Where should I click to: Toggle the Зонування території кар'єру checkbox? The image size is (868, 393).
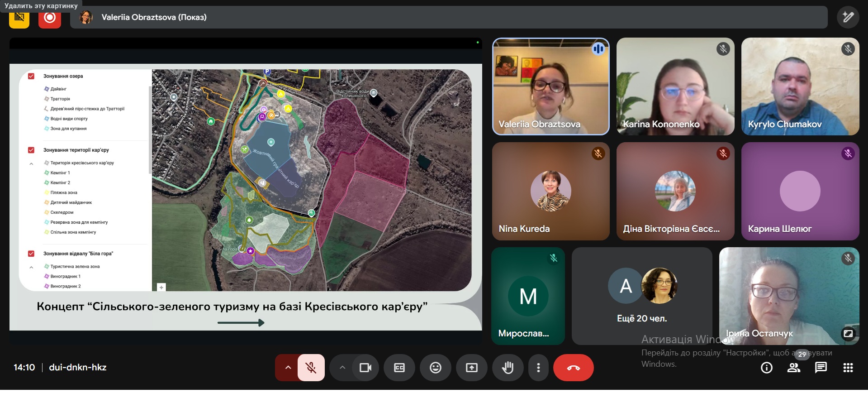[31, 150]
